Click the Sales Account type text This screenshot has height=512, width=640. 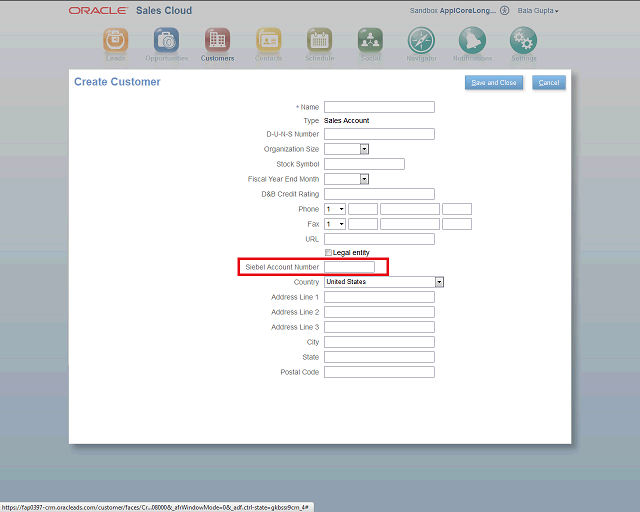point(347,120)
